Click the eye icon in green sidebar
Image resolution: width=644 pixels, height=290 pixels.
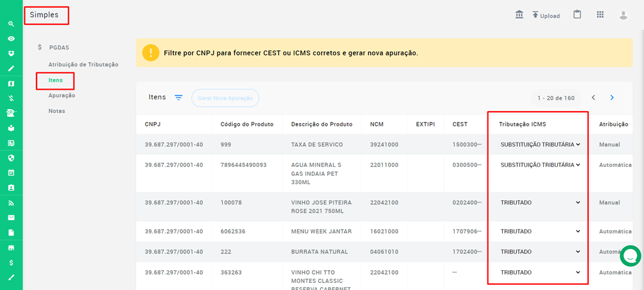tap(11, 38)
